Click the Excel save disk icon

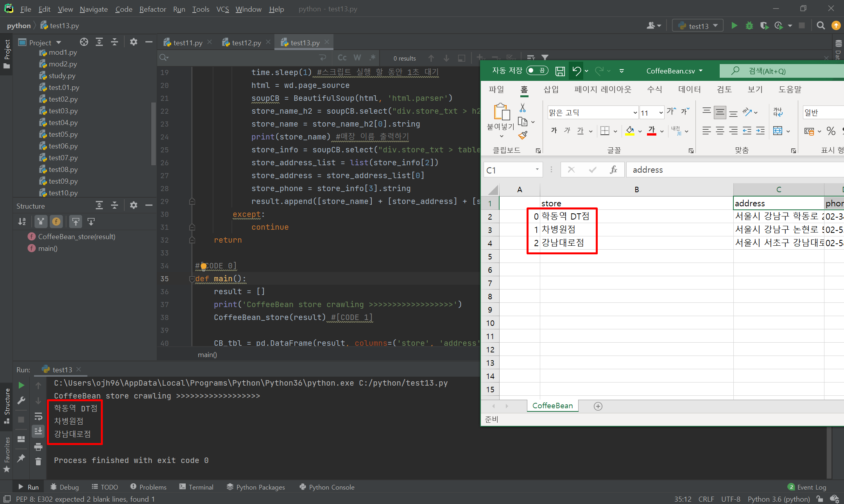pyautogui.click(x=560, y=71)
